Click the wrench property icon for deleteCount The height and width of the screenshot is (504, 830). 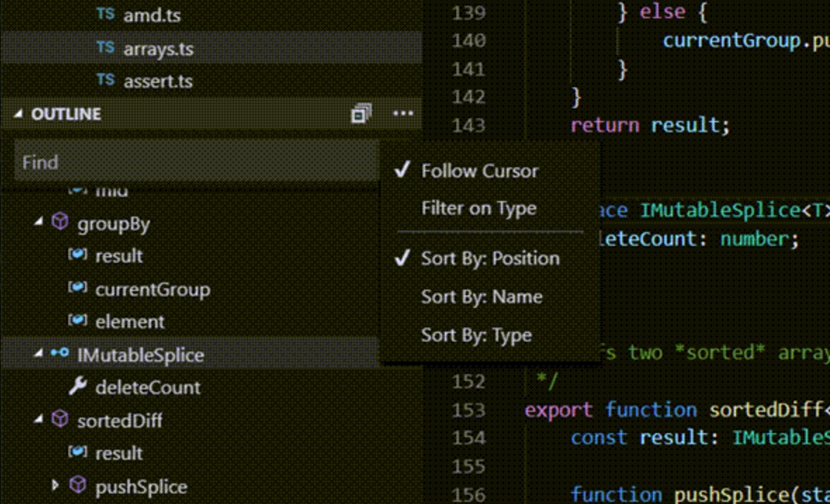(77, 387)
